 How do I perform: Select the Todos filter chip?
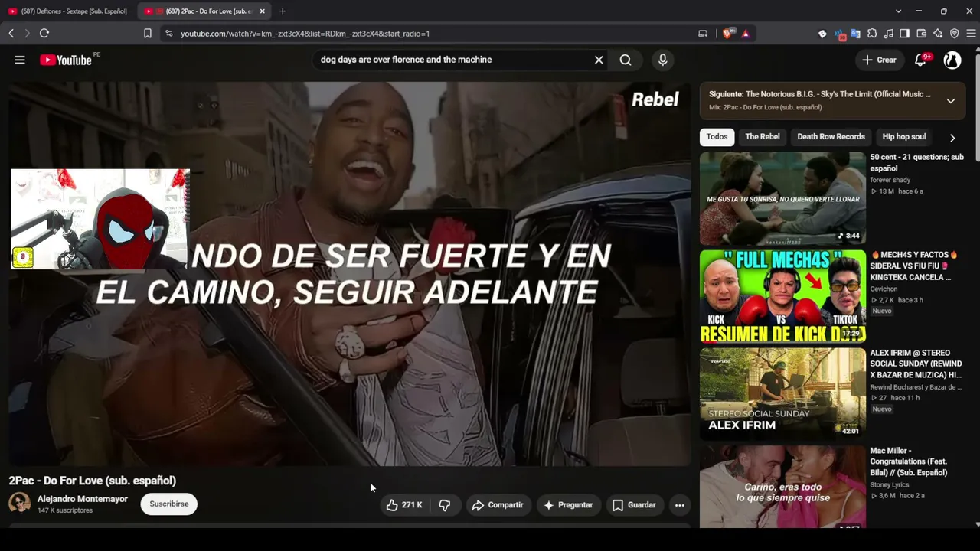717,137
